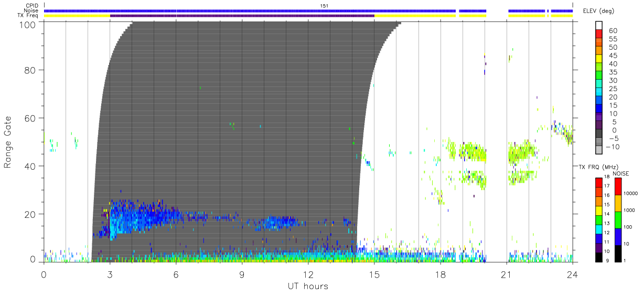Select blue 15-20 band of ELEV colorbar

point(599,101)
